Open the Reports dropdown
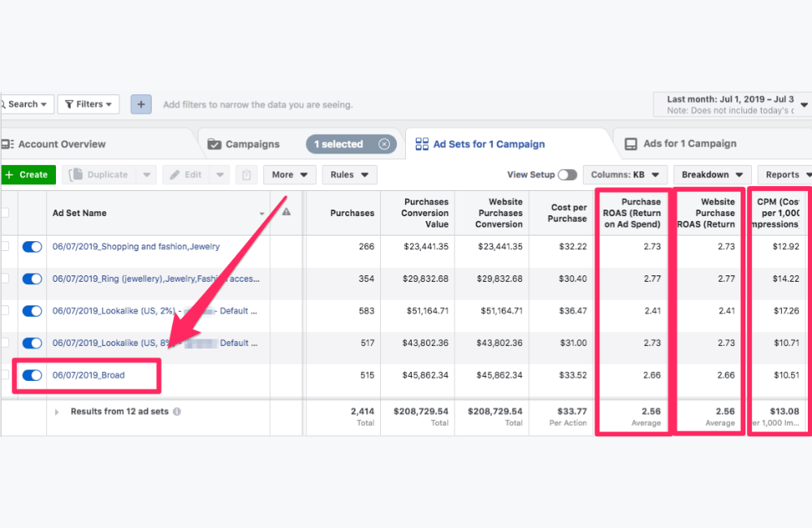Screen dimensions: 812x528 pos(785,175)
